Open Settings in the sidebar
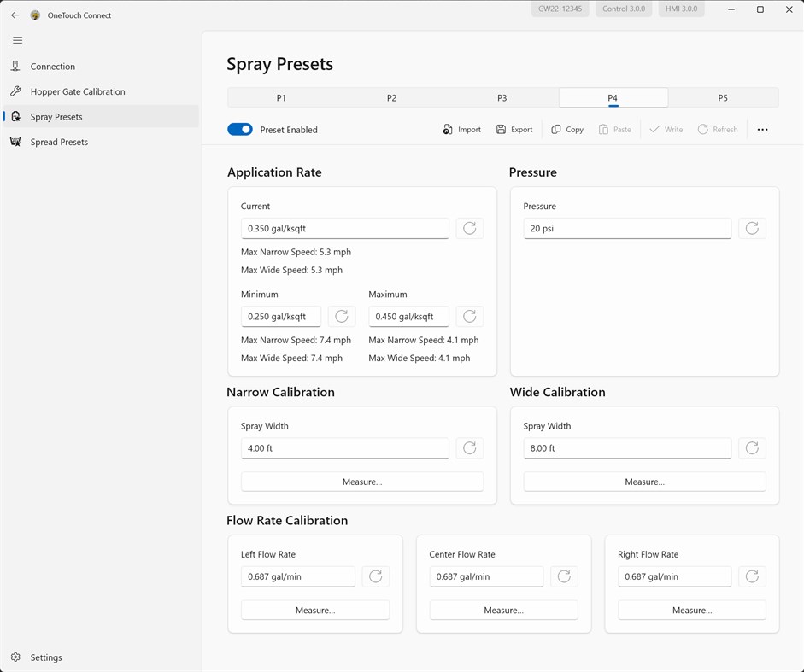 pyautogui.click(x=46, y=657)
